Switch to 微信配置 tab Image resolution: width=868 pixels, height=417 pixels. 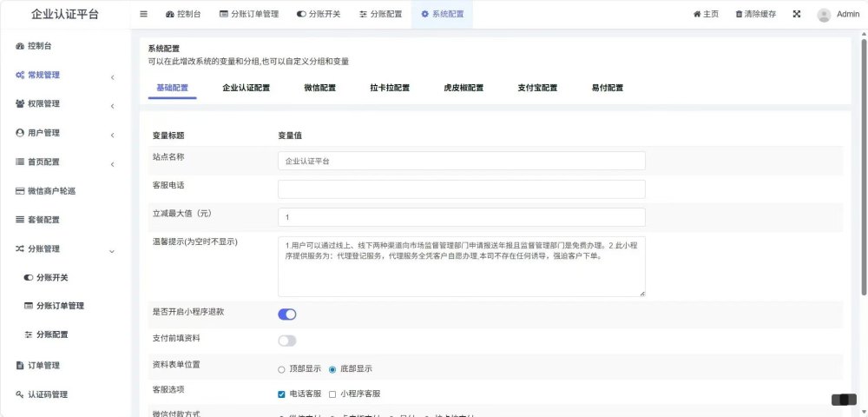point(320,88)
